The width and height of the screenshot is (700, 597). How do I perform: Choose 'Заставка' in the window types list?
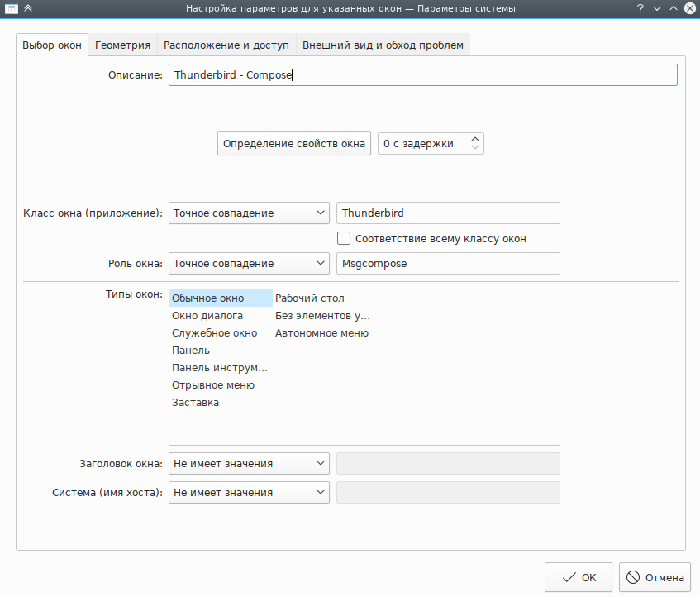(196, 403)
